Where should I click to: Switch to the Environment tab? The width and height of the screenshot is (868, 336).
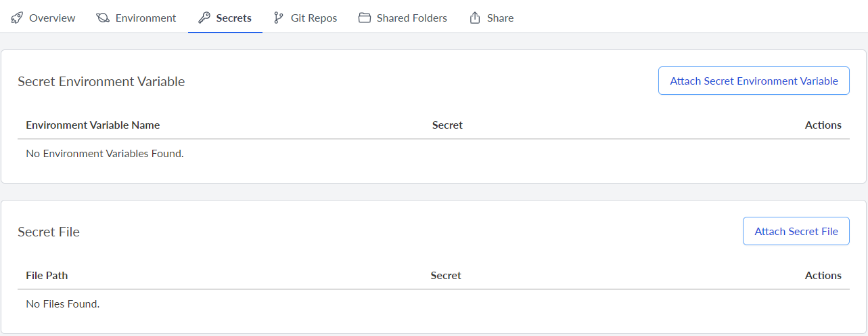tap(145, 18)
